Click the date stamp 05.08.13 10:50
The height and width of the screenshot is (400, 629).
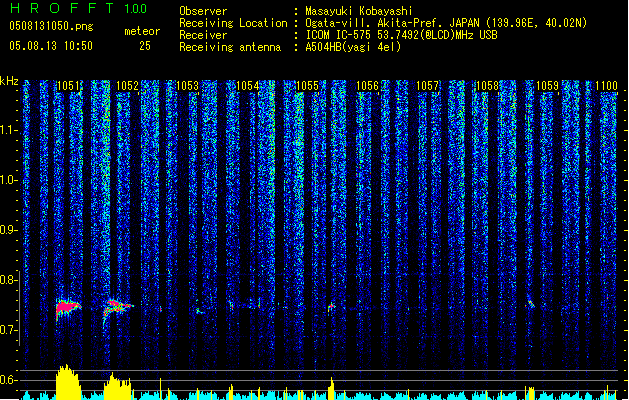51,46
